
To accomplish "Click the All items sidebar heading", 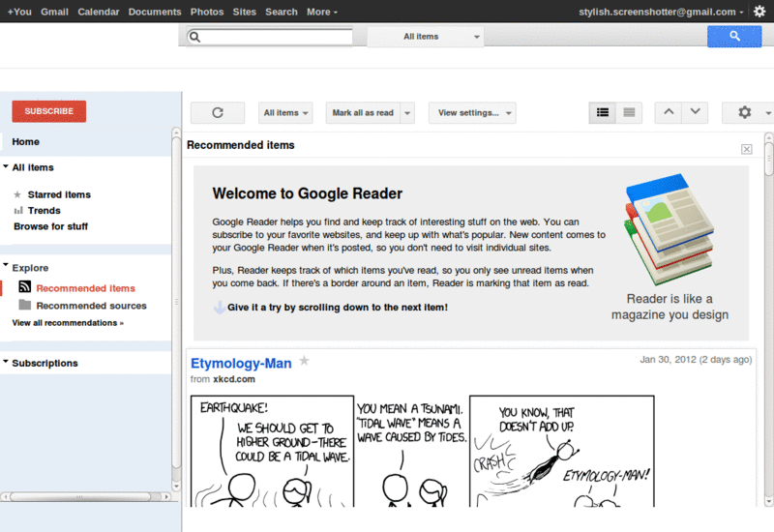I will (x=33, y=167).
